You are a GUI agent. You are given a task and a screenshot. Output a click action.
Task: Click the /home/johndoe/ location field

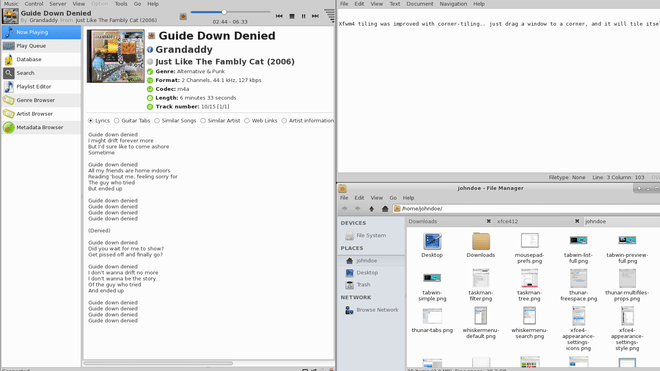click(526, 208)
